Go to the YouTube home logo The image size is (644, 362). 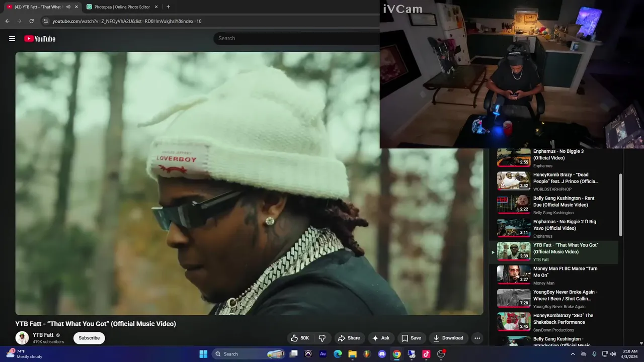pos(40,39)
